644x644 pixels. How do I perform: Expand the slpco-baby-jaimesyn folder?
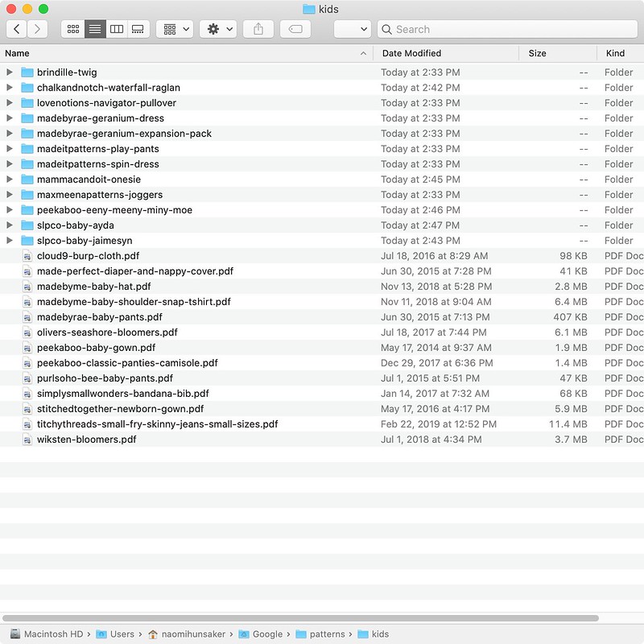[10, 241]
